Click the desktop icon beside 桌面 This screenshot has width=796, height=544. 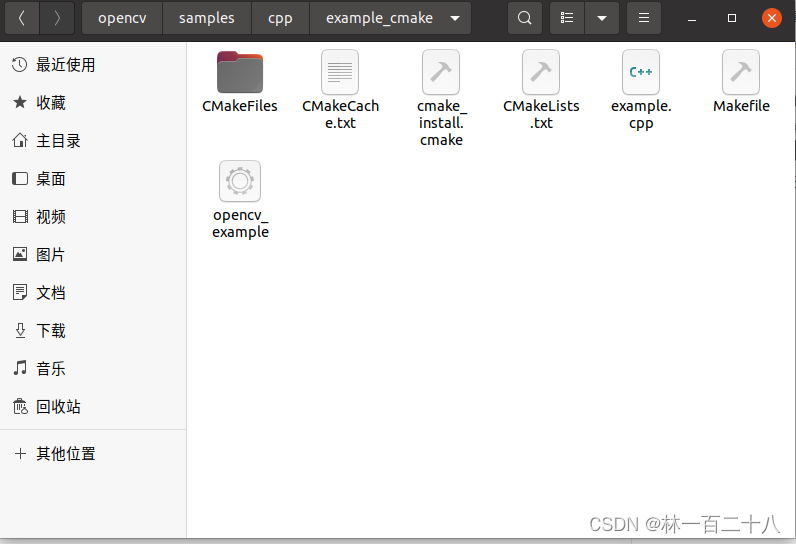20,179
